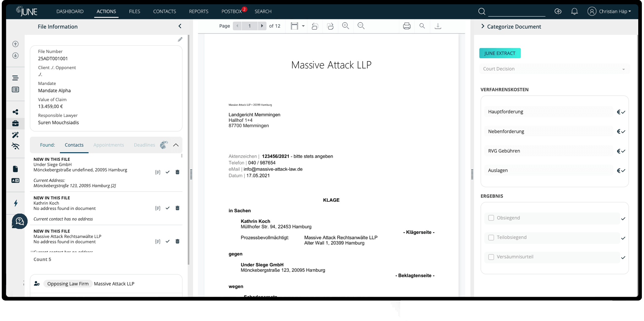Enable the Versäumnisurteil checkbox

pos(491,257)
